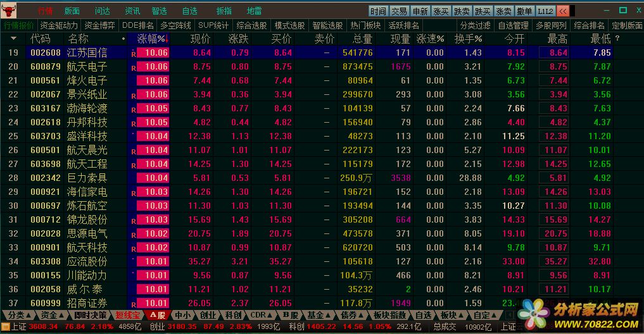Click the 撤单 toolbar button
This screenshot has width=644, height=334.
click(524, 11)
